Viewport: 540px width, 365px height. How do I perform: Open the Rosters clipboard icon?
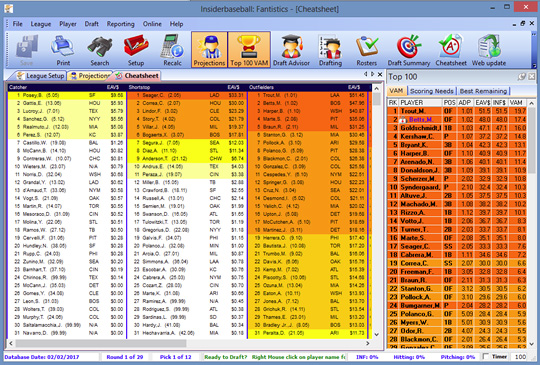367,50
